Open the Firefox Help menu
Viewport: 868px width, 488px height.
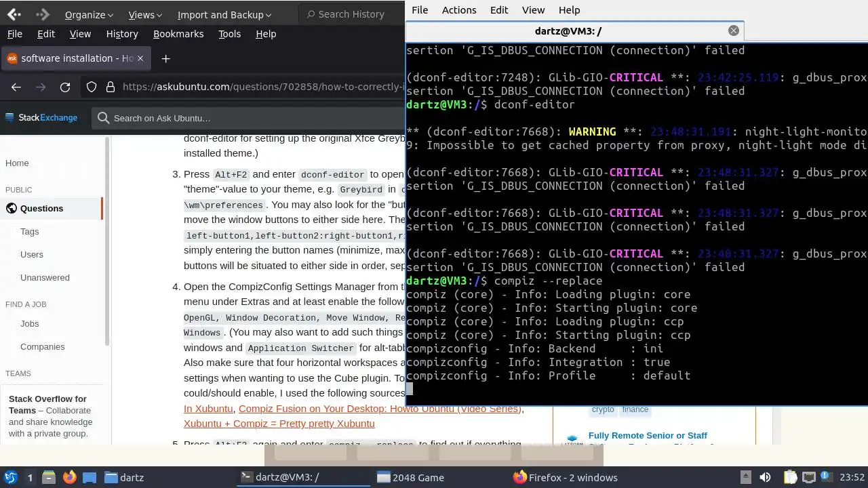pyautogui.click(x=266, y=34)
